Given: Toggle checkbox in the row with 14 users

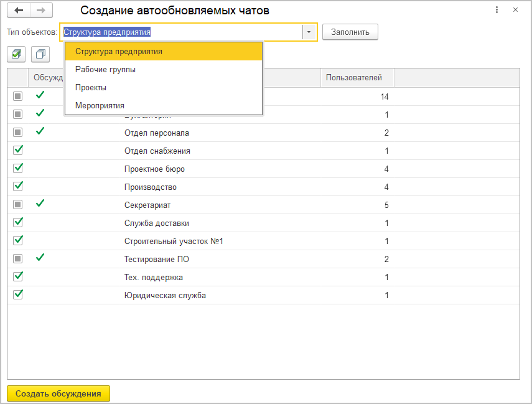Looking at the screenshot, I should [x=17, y=96].
